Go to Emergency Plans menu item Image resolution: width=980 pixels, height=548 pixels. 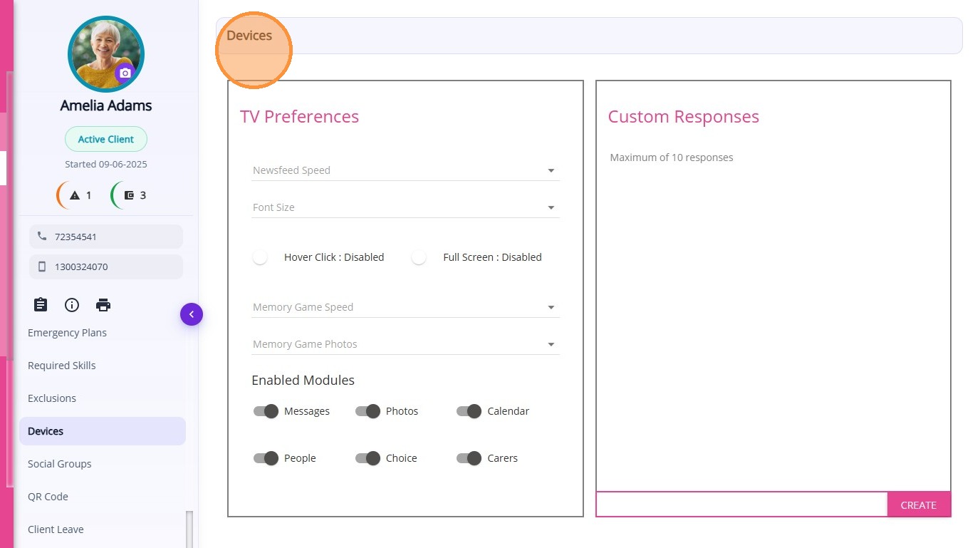67,333
